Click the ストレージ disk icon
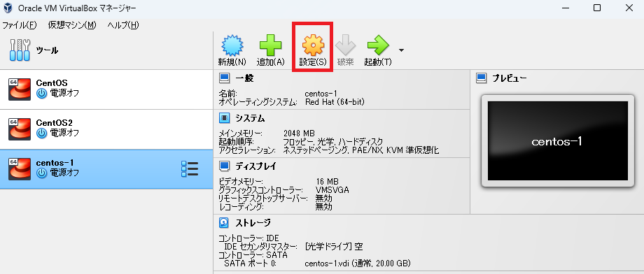The height and width of the screenshot is (274, 644). click(224, 223)
